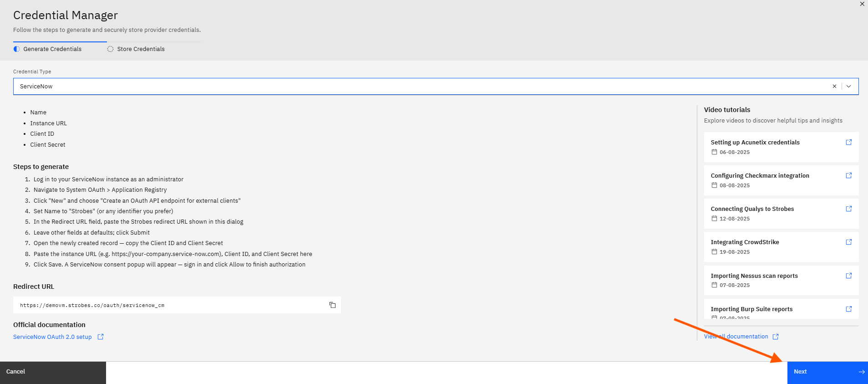Close the Credential Manager dialog
The image size is (868, 384).
tap(862, 4)
